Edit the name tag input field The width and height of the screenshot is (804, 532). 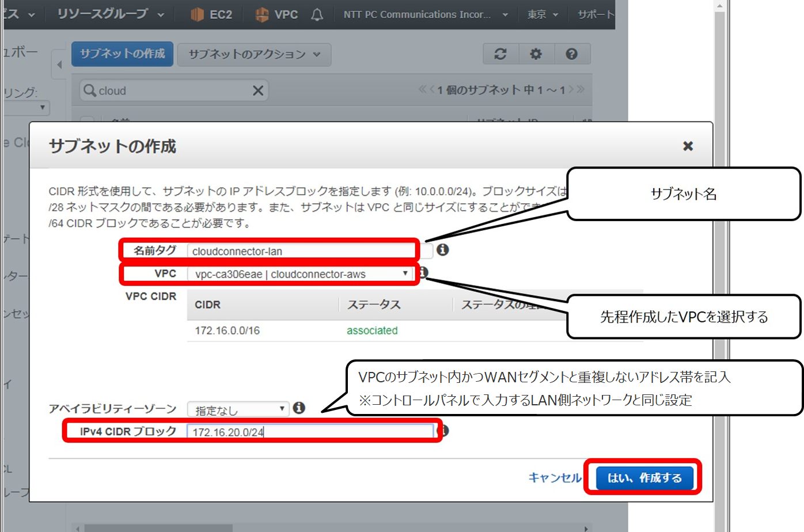click(309, 251)
